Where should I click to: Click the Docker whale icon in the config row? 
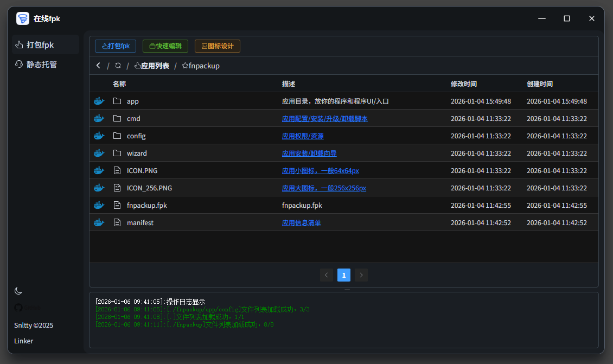coord(99,136)
